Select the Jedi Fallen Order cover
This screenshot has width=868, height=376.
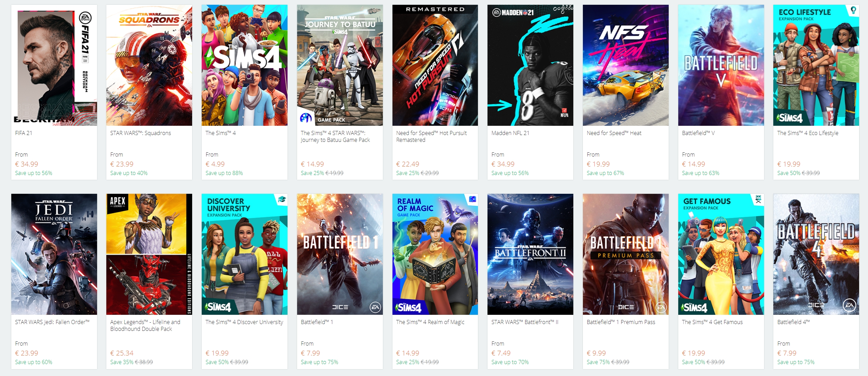pos(54,254)
